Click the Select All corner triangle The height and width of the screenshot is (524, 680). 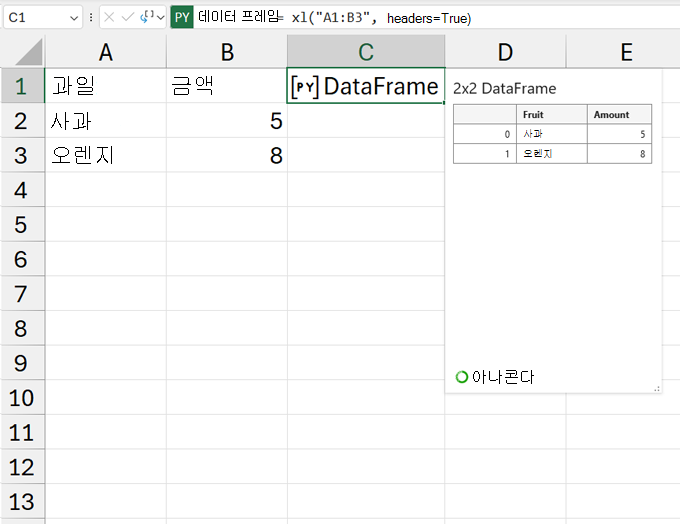click(x=28, y=52)
